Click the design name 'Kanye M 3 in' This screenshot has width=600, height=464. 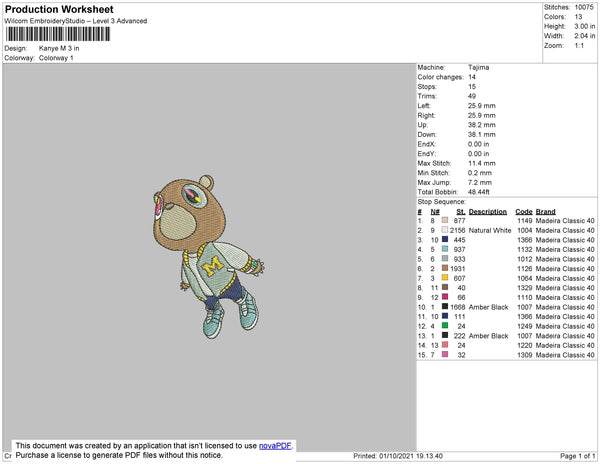tap(59, 48)
